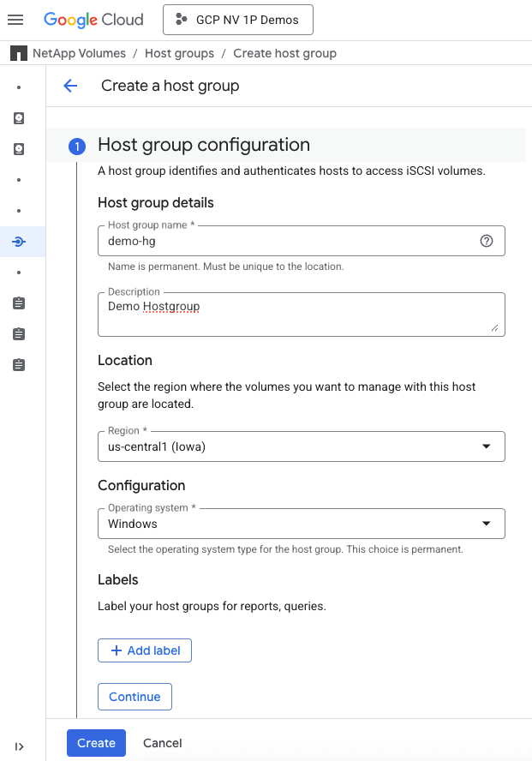Navigate to NetApp Volumes breadcrumb link

click(79, 53)
